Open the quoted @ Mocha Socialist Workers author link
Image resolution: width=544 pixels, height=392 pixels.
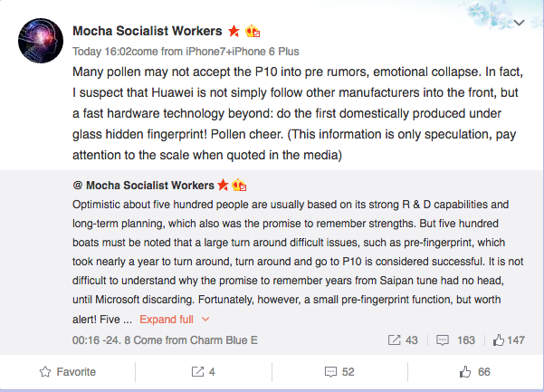pyautogui.click(x=148, y=185)
